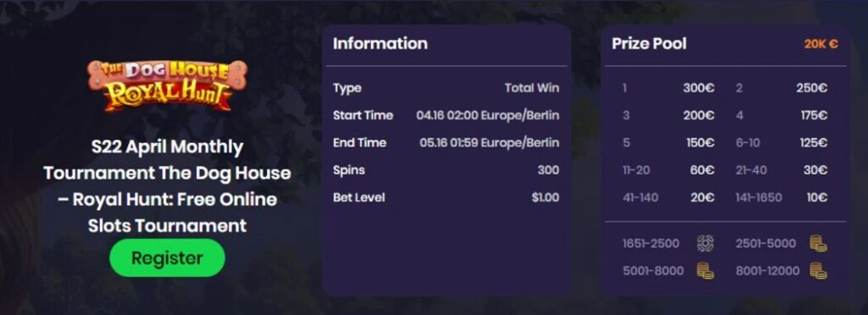
Task: Select the first place 300€ prize
Action: [x=698, y=88]
